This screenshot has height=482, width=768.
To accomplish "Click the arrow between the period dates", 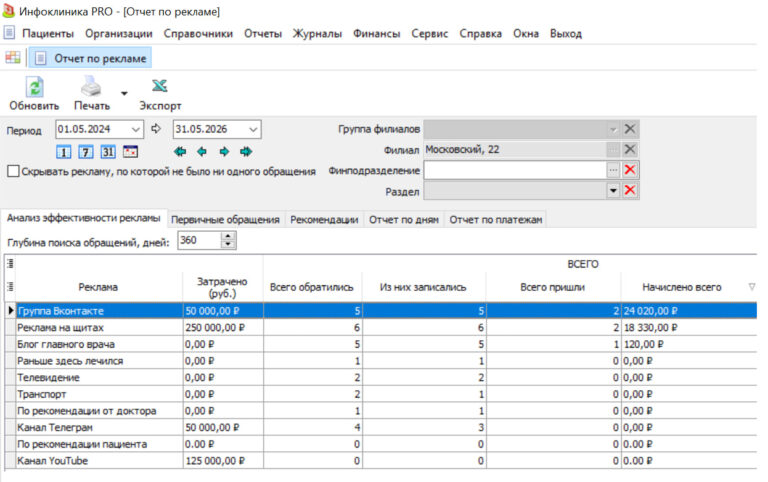I will pos(156,129).
